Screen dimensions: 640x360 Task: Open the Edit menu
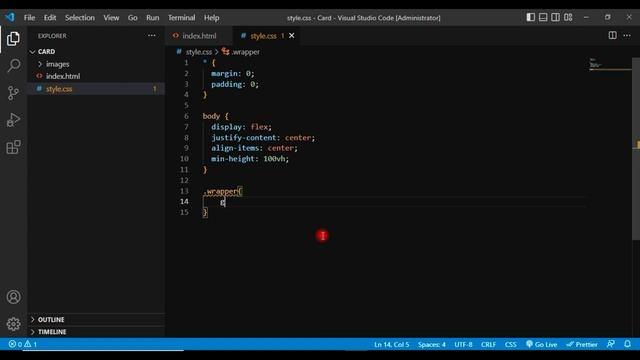50,18
